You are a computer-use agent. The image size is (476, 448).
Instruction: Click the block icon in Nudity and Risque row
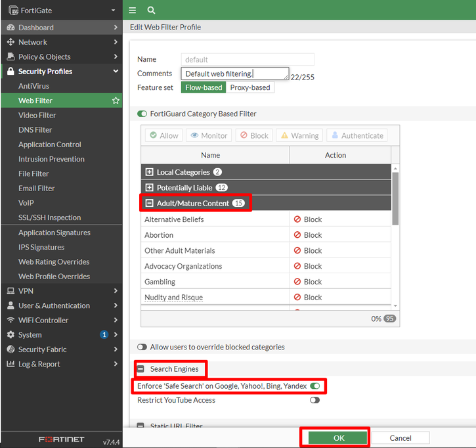click(x=297, y=297)
